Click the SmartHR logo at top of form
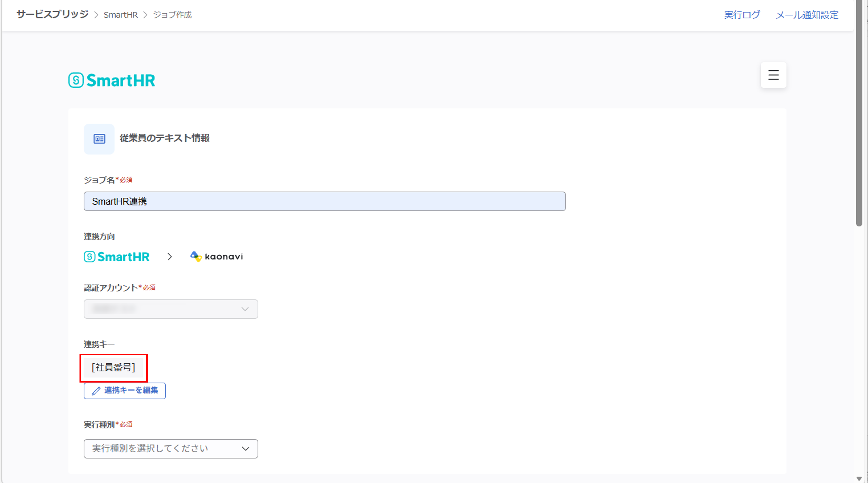Image resolution: width=868 pixels, height=483 pixels. [111, 80]
